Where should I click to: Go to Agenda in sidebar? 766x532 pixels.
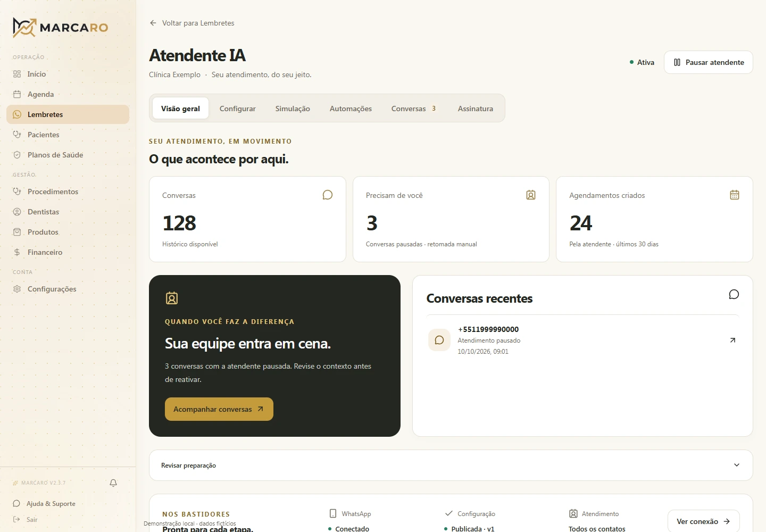tap(68, 94)
